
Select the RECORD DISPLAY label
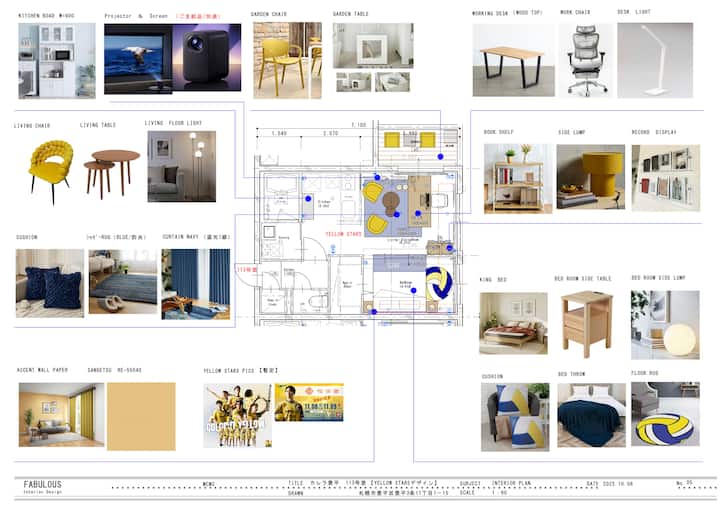tap(654, 132)
